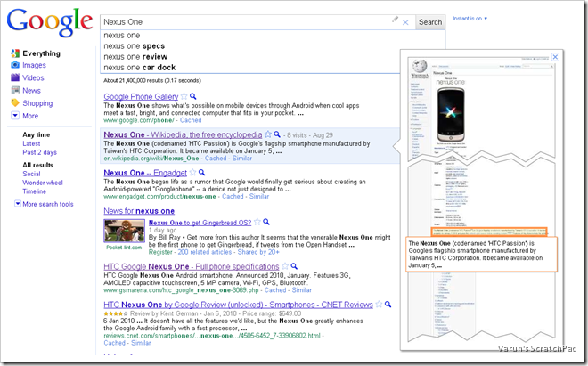
Task: Close the instant preview panel
Action: (555, 57)
